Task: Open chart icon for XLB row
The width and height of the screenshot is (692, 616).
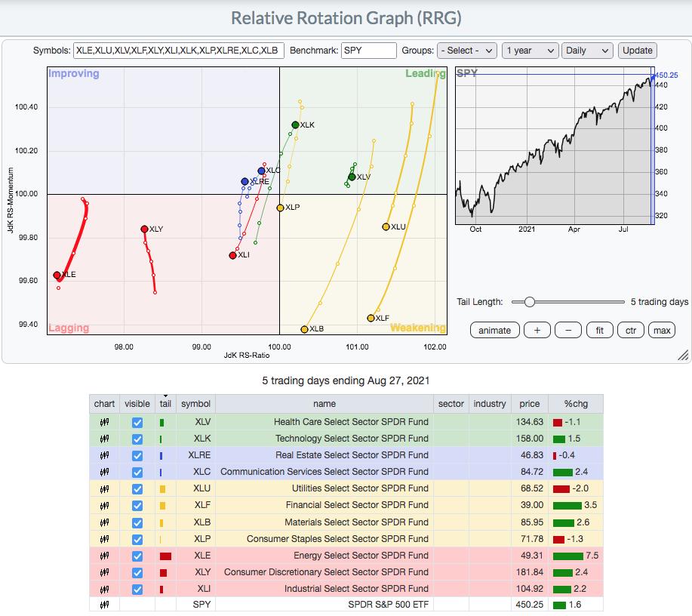Action: coord(104,522)
